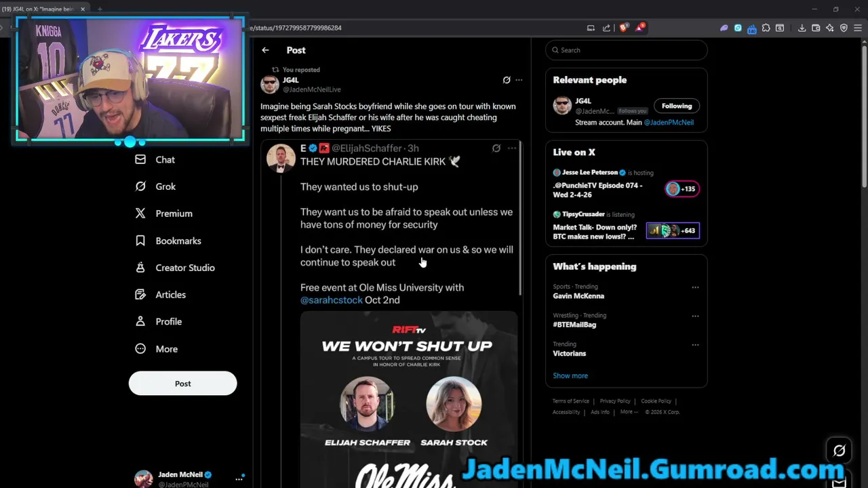Viewport: 868px width, 488px height.
Task: Click the Chat envelope icon
Action: pos(140,159)
